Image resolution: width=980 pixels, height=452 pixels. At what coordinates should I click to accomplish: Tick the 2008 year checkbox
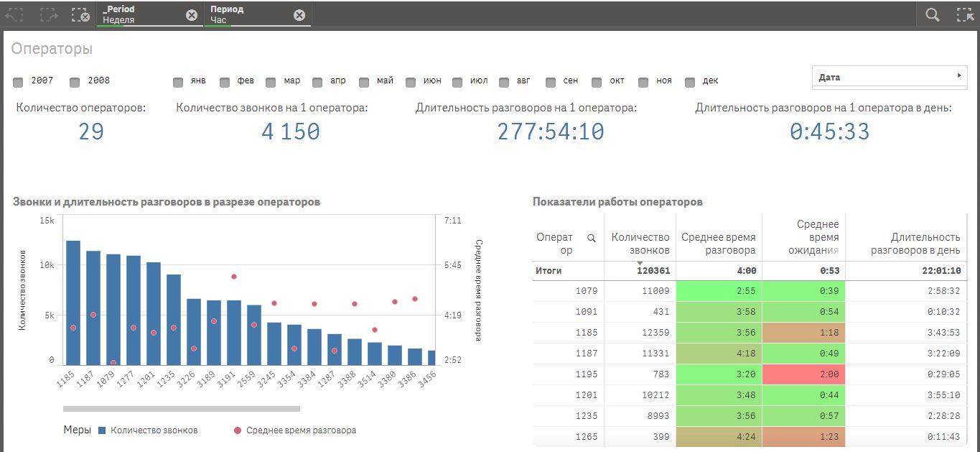coord(75,82)
